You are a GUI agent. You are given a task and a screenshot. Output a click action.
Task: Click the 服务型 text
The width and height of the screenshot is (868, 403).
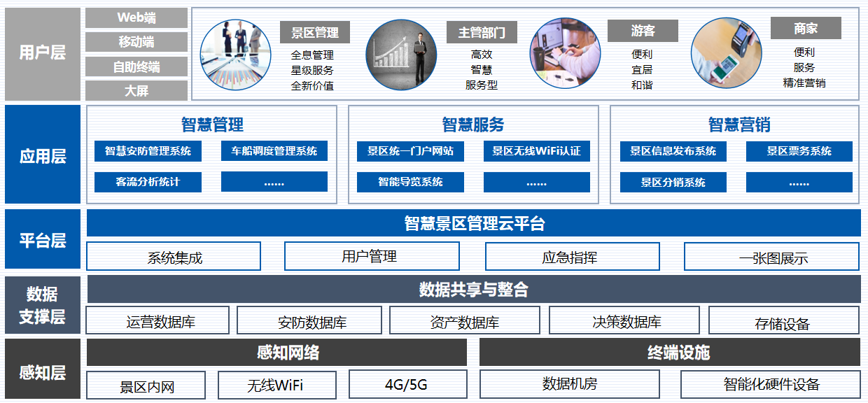tap(482, 85)
